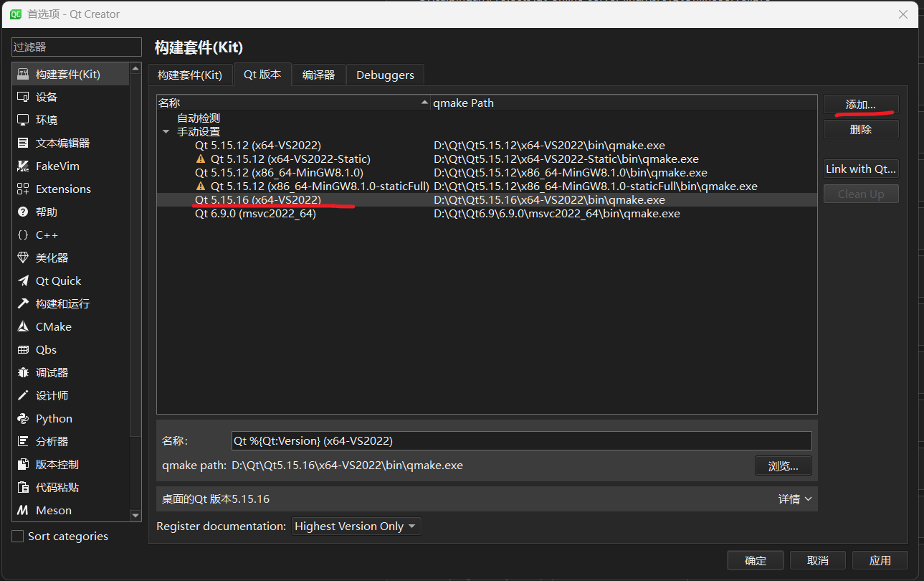The height and width of the screenshot is (581, 924).
Task: Expand the 详情 section for desktop Qt 5.15.16
Action: 794,499
